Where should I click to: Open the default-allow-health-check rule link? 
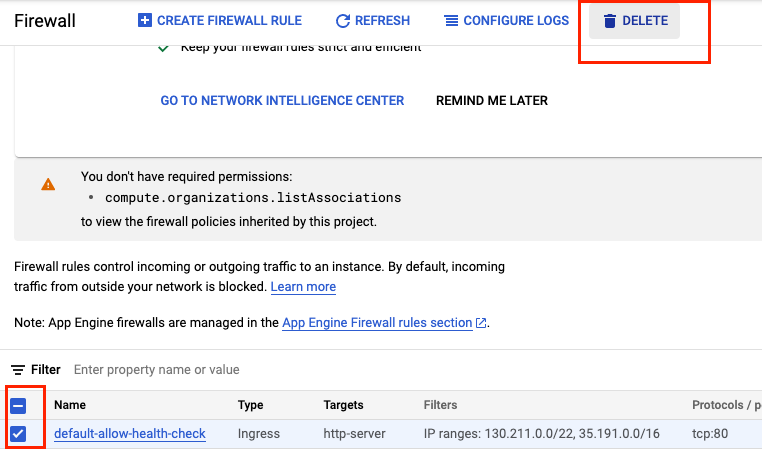[130, 433]
